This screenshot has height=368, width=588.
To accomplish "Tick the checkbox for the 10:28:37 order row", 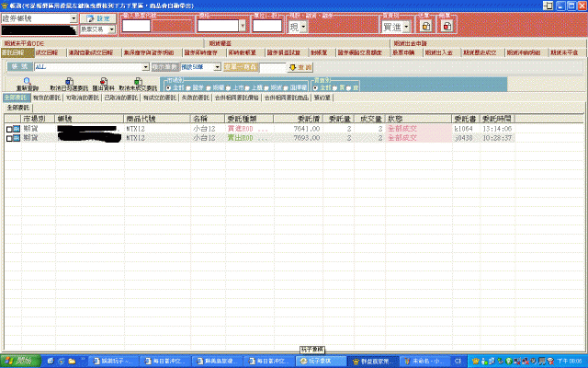I will pyautogui.click(x=9, y=139).
